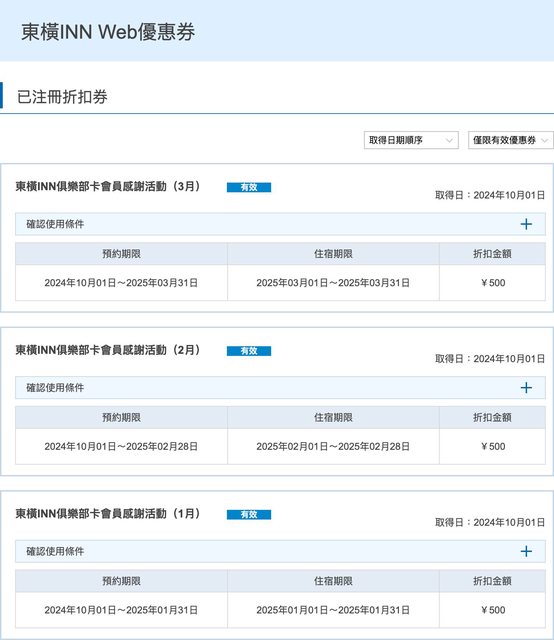
Task: Click the chevron arrow on 取得日期順序 dropdown
Action: point(449,140)
